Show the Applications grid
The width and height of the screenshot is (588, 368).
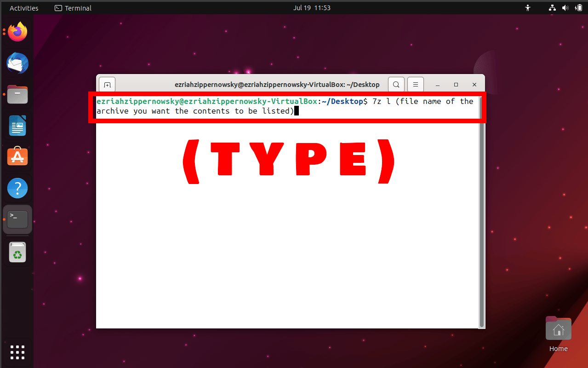click(17, 352)
